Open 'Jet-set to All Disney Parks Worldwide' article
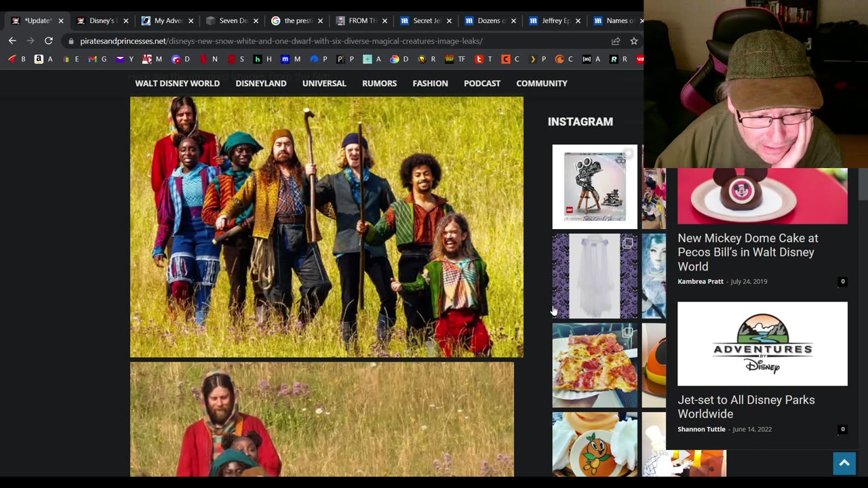The width and height of the screenshot is (868, 488). (746, 407)
